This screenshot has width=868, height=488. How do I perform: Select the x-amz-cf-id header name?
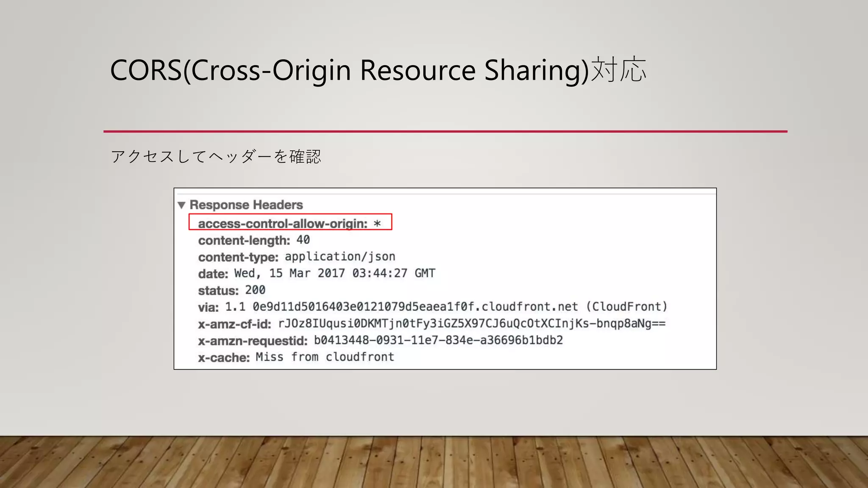point(234,324)
